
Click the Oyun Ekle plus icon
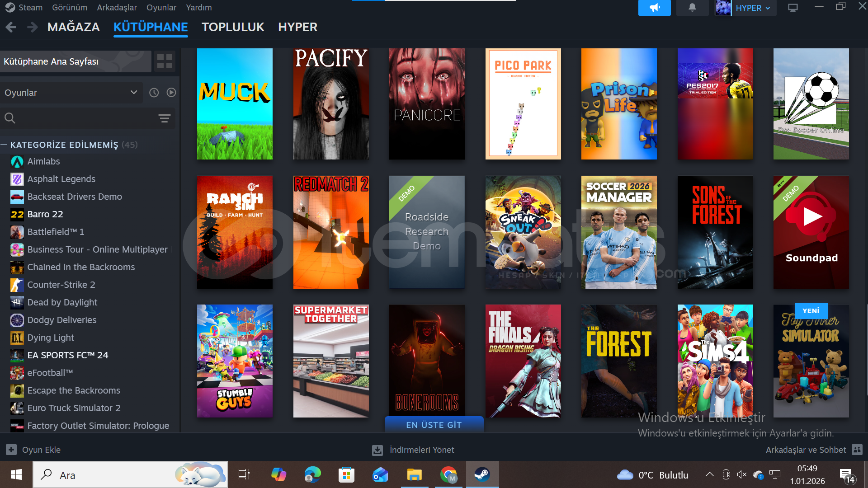tap(11, 450)
